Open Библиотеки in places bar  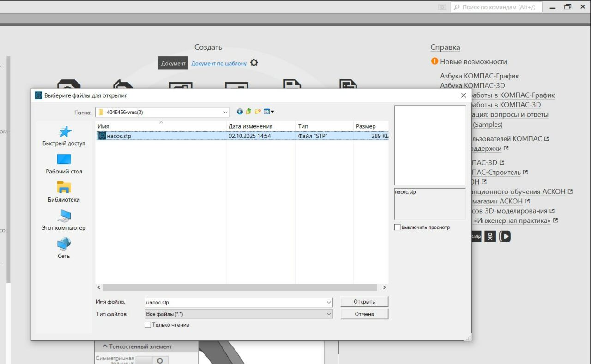tap(64, 192)
